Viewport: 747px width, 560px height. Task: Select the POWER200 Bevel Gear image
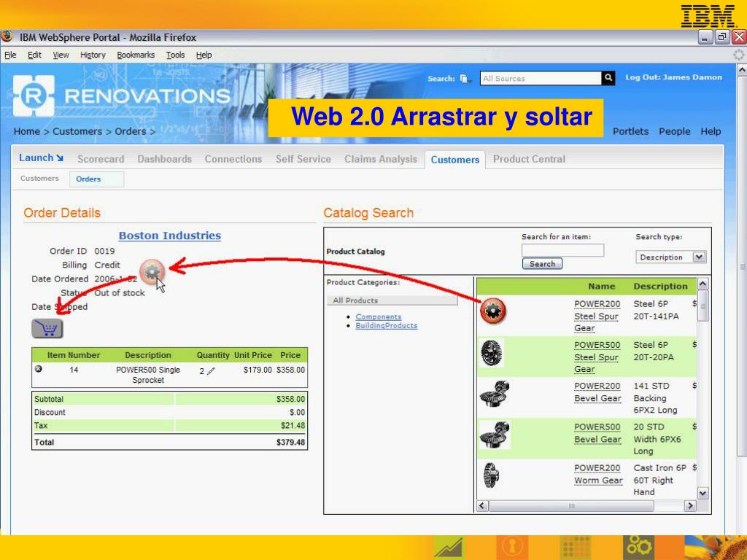tap(495, 394)
